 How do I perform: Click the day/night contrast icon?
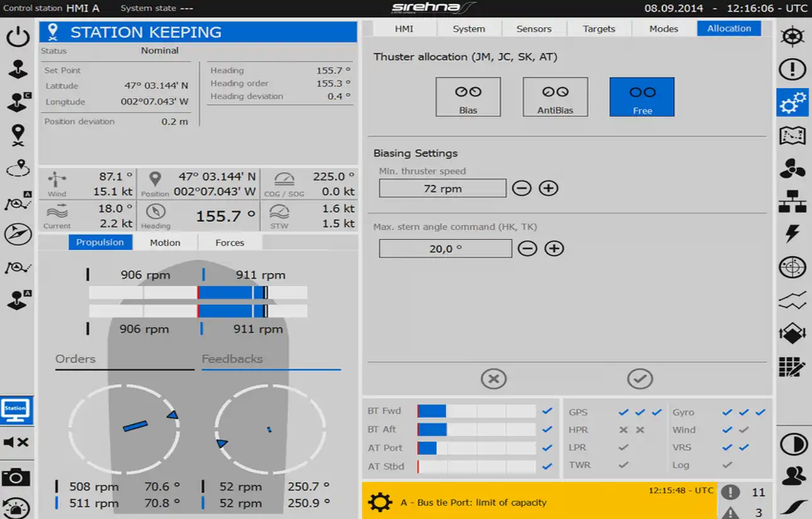click(792, 444)
